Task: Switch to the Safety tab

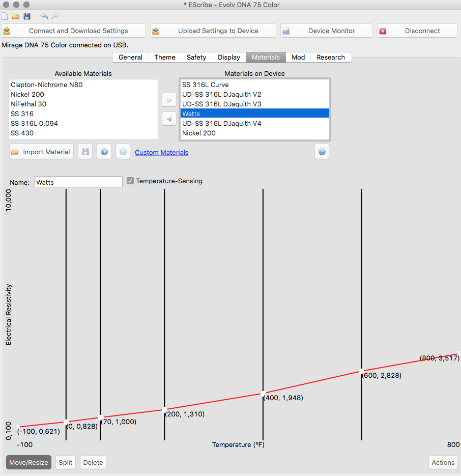Action: click(x=196, y=57)
